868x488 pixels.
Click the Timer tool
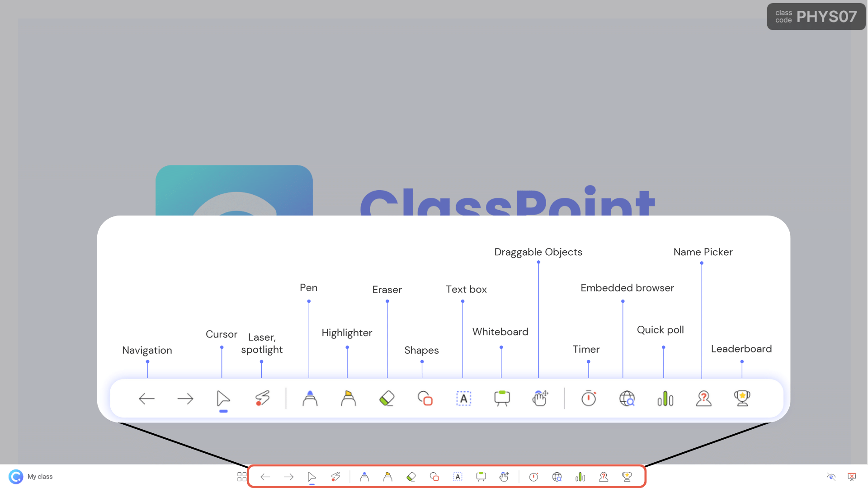tap(533, 476)
